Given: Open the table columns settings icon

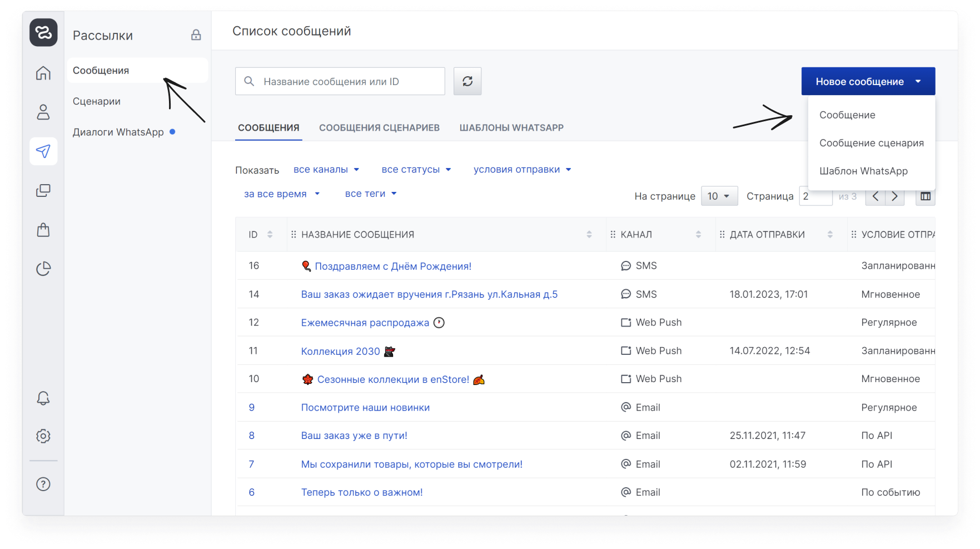Looking at the screenshot, I should click(x=926, y=196).
